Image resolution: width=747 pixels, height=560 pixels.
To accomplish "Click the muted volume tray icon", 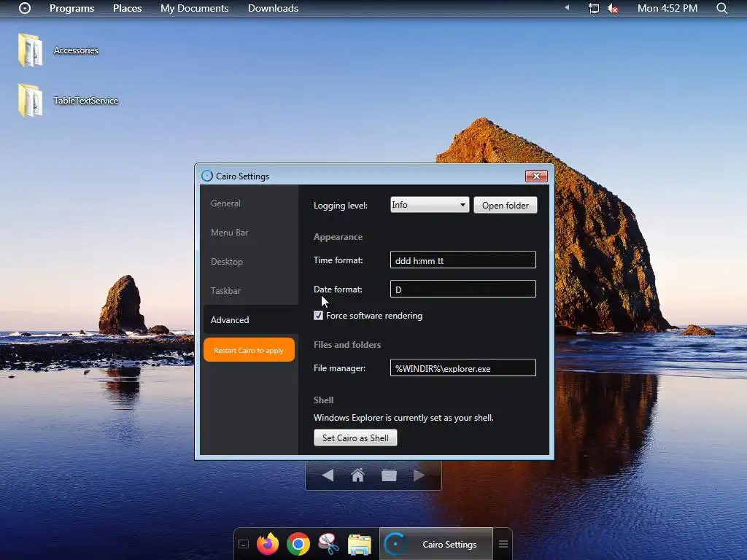I will point(613,8).
